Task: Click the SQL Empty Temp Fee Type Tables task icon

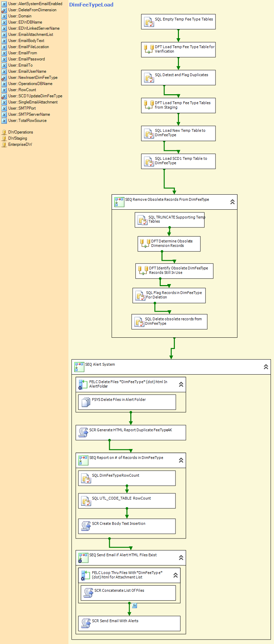Action: 149,22
